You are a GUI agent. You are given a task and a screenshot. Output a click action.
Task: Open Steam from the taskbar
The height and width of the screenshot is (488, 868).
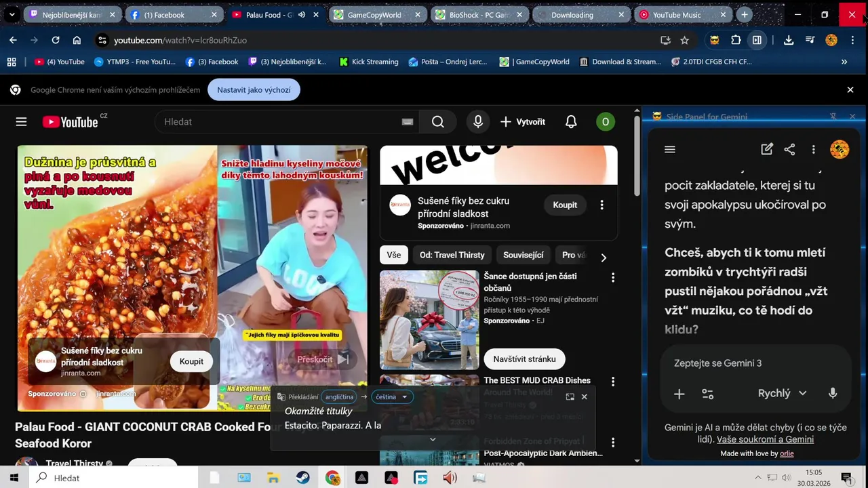click(x=302, y=478)
